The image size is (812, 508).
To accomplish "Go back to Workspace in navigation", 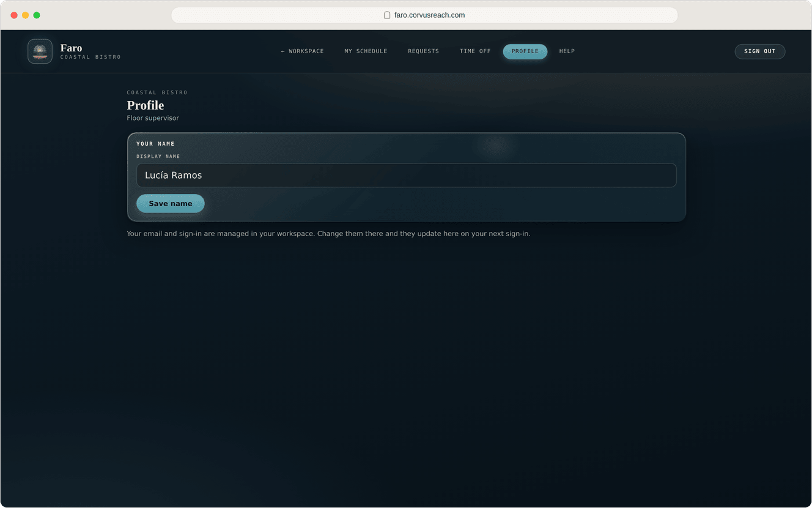I will point(303,51).
